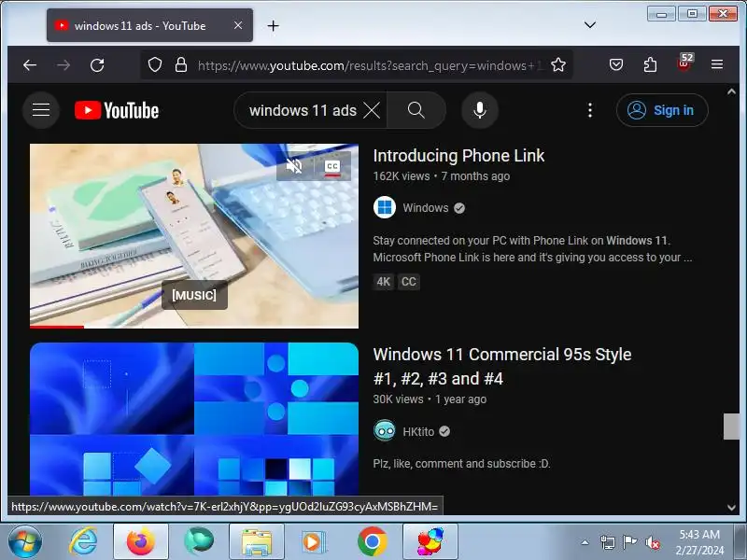747x560 pixels.
Task: Click the '162K views • 7 months ago' text
Action: (441, 176)
